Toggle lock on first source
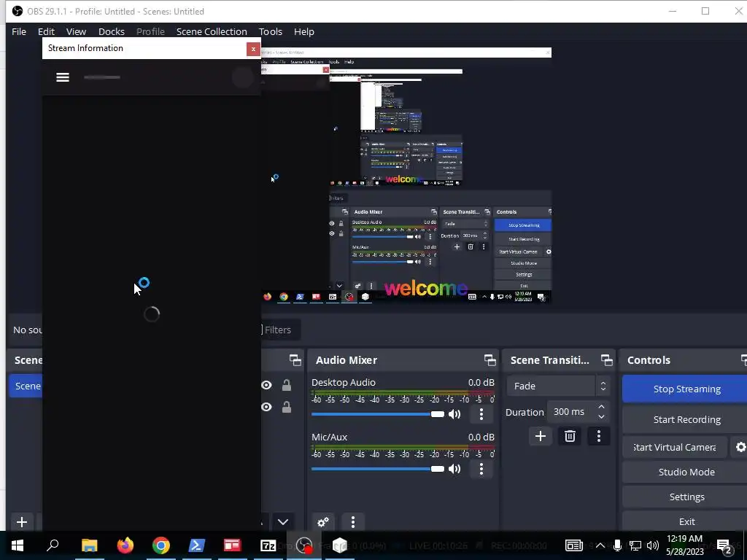This screenshot has height=560, width=747. point(286,385)
